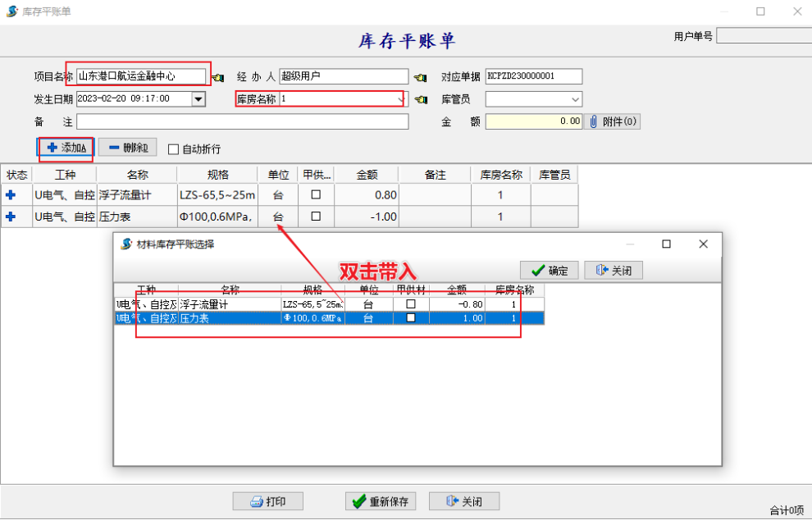Click the plus status icon on 浮子流量计 row
812x520 pixels.
click(x=11, y=195)
